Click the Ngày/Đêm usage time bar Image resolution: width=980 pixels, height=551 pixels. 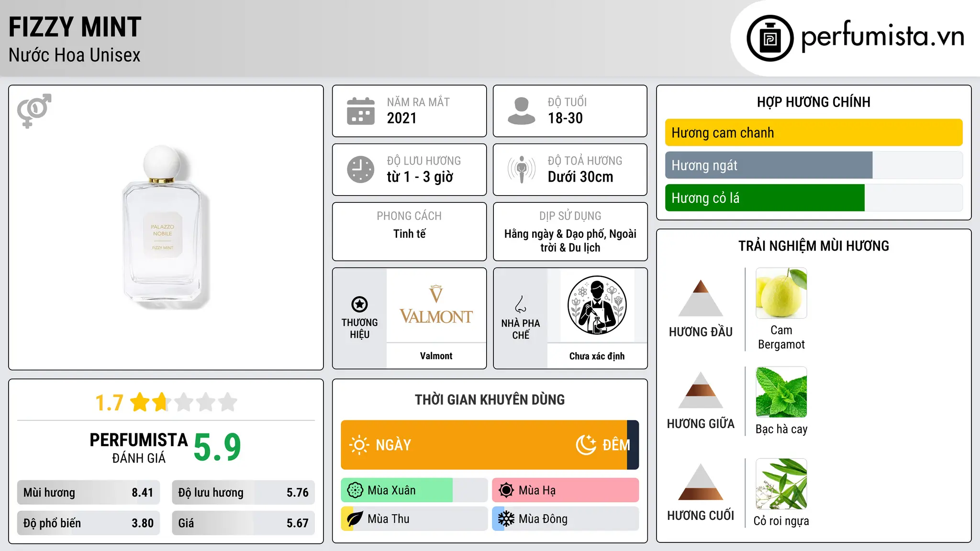490,445
